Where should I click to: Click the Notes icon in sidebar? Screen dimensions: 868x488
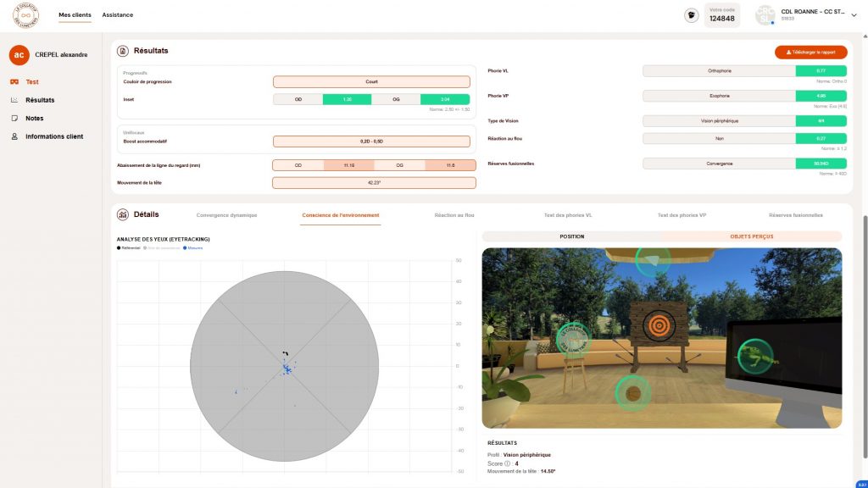pyautogui.click(x=14, y=119)
